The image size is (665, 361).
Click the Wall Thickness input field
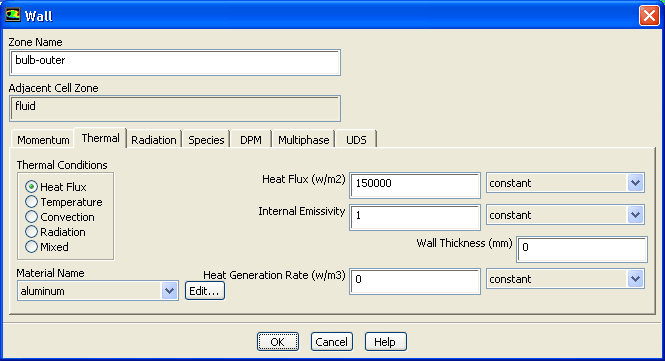point(582,249)
